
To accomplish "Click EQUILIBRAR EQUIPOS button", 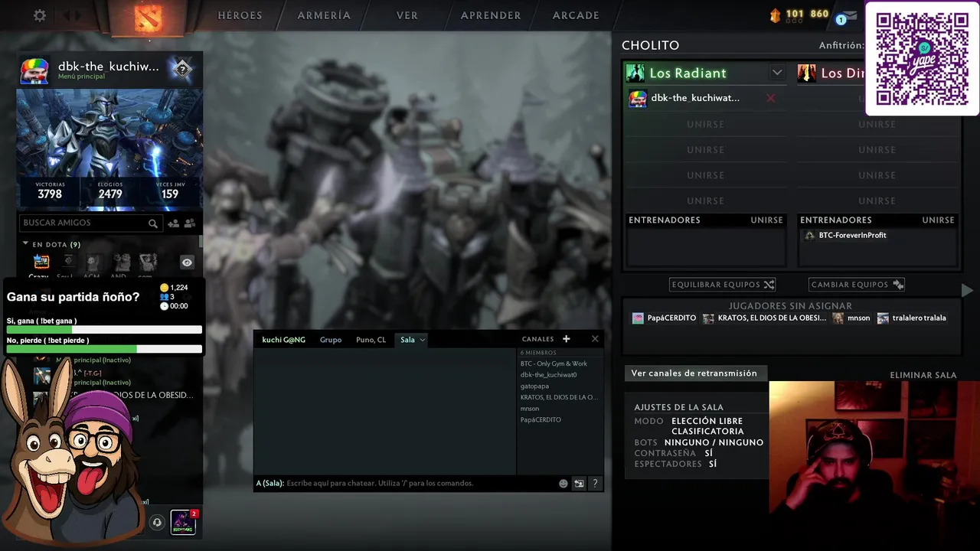I will [723, 285].
